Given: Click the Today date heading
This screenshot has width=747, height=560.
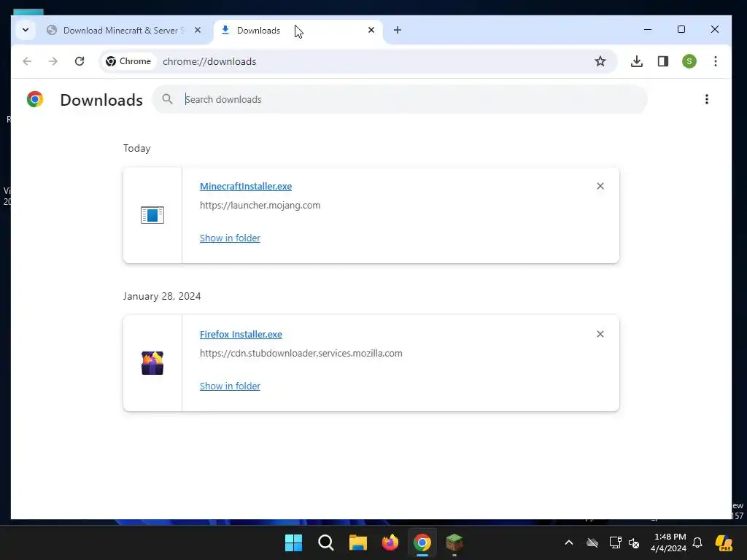Looking at the screenshot, I should click(136, 148).
